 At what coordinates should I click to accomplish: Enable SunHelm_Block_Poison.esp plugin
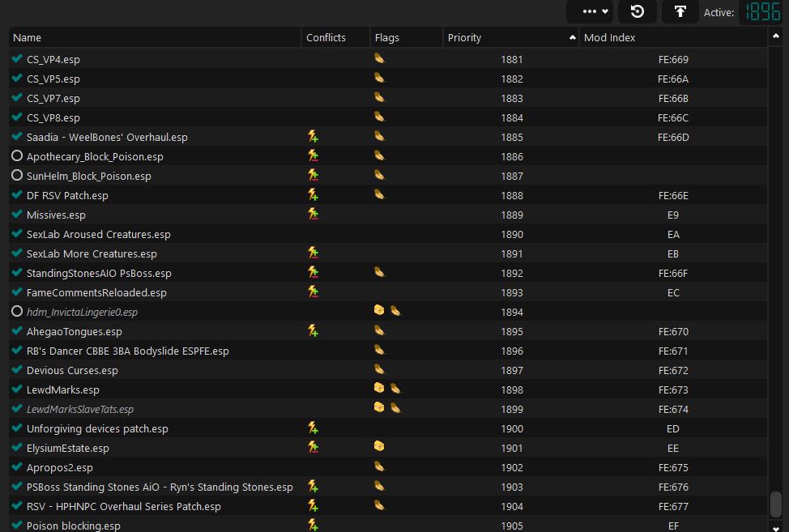click(x=16, y=176)
